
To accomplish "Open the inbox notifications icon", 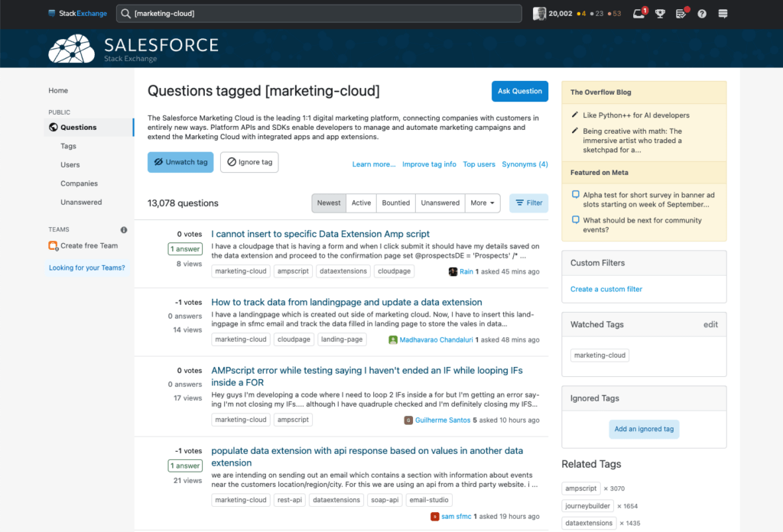I will tap(640, 14).
